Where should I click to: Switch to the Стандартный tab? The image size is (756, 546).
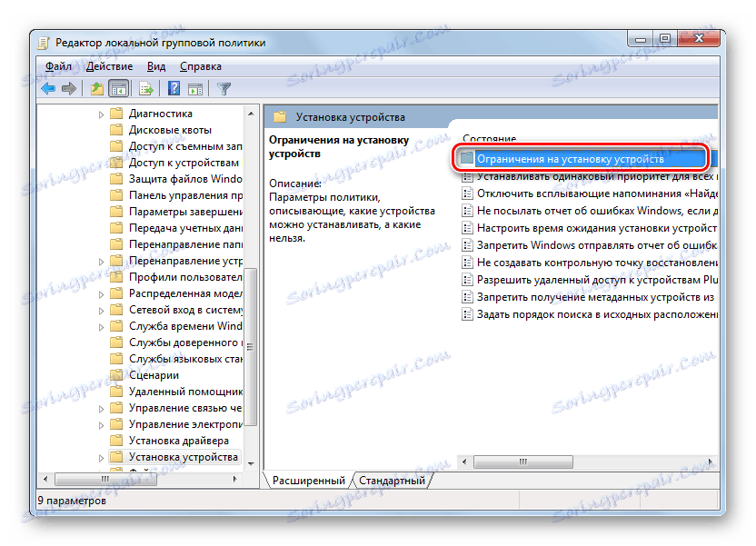point(392,481)
